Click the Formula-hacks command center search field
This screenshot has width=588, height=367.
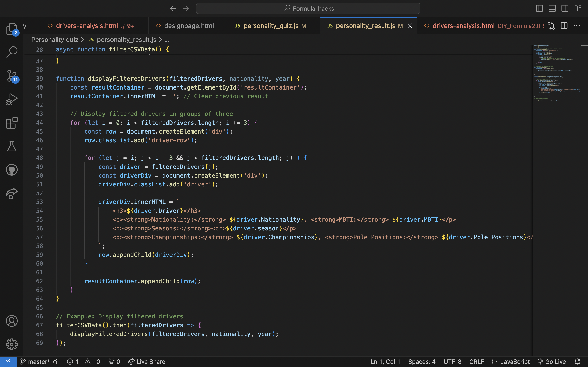(308, 9)
